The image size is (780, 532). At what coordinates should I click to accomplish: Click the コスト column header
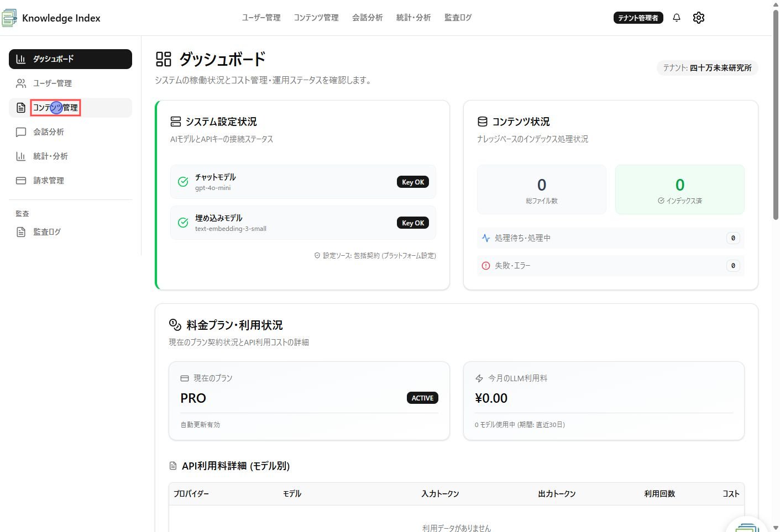click(731, 494)
